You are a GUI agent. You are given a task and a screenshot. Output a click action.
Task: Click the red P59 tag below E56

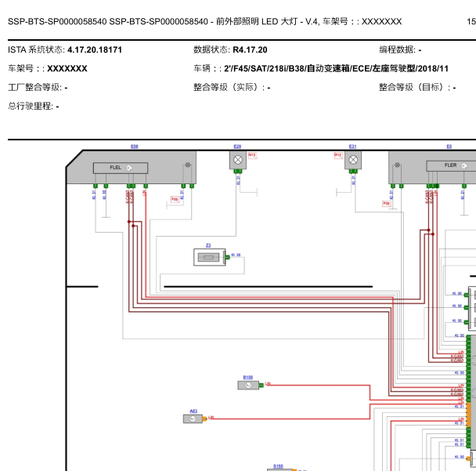point(175,199)
